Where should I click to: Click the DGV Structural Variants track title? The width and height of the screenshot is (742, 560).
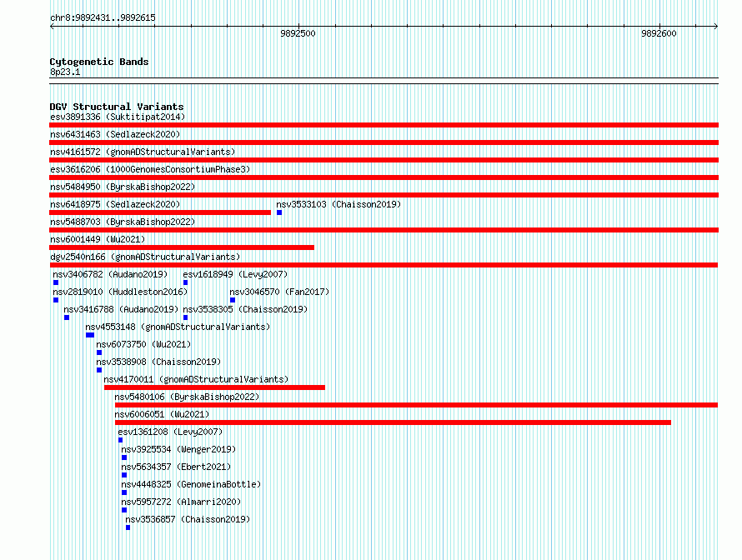(117, 107)
